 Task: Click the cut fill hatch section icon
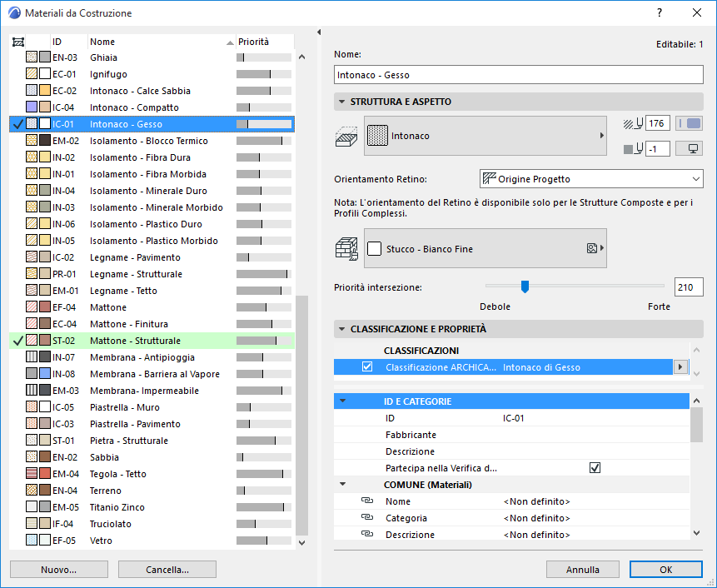(346, 137)
